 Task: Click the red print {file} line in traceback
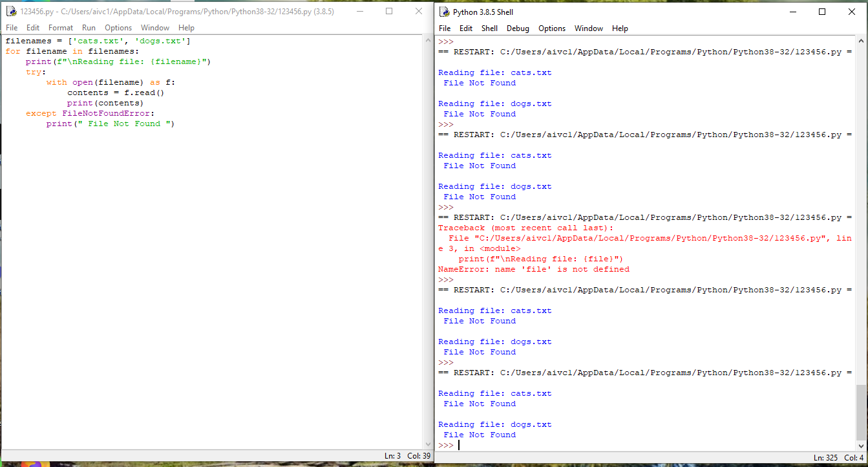[541, 259]
